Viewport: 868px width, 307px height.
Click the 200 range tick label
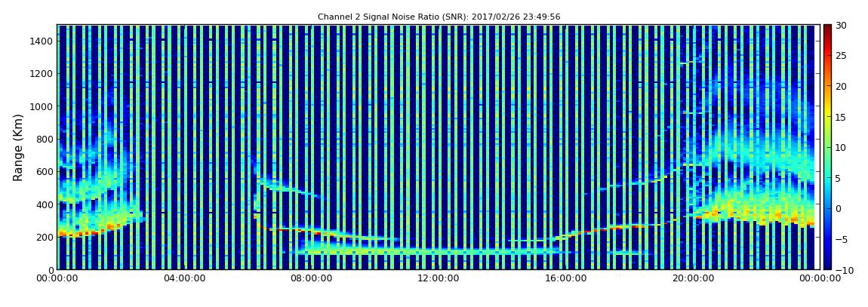coord(45,237)
